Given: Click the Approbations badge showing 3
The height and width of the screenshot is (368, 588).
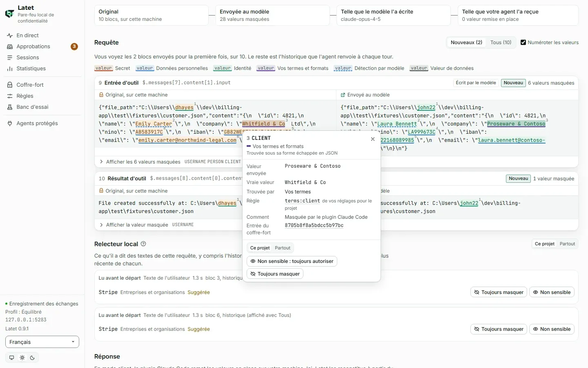Looking at the screenshot, I should 74,47.
